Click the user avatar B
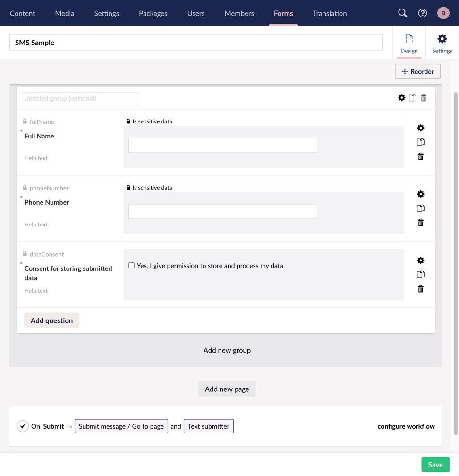 pyautogui.click(x=443, y=13)
